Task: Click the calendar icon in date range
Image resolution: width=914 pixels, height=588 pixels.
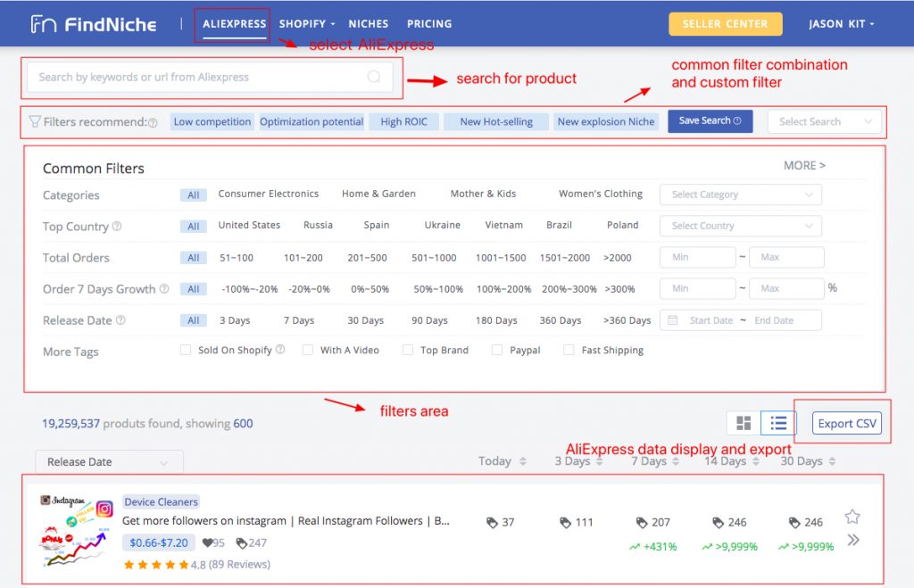Action: pos(673,320)
